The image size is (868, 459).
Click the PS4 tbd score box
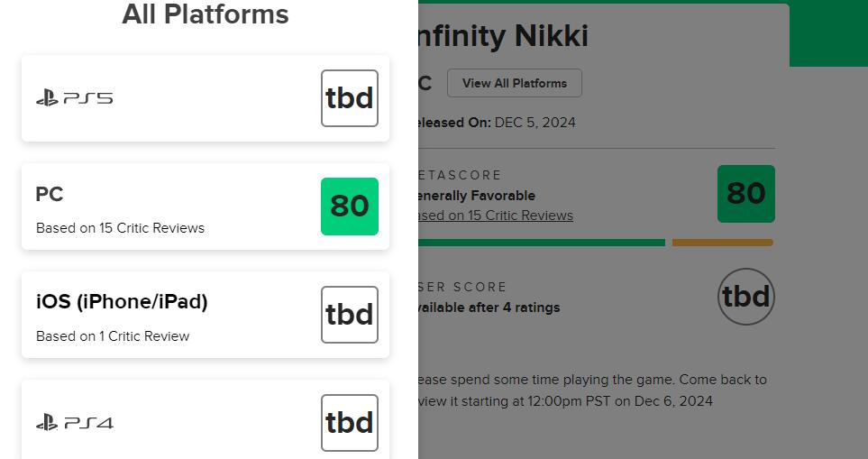coord(350,423)
